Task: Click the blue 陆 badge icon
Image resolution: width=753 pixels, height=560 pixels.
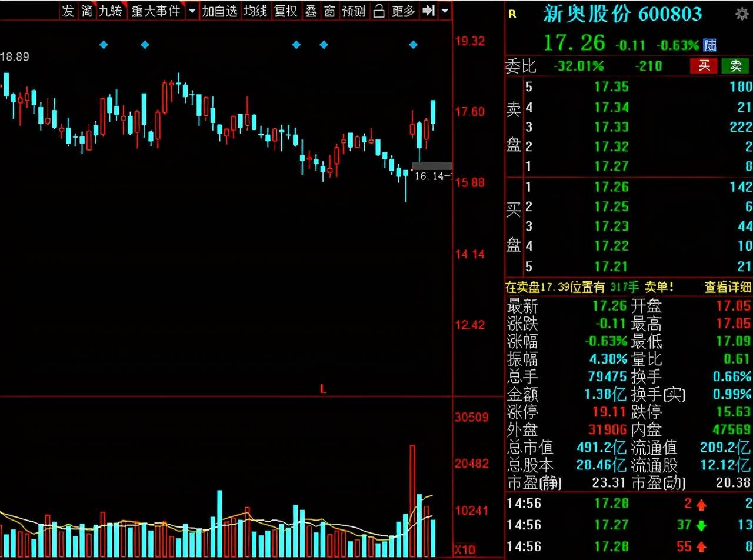Action: click(x=710, y=45)
